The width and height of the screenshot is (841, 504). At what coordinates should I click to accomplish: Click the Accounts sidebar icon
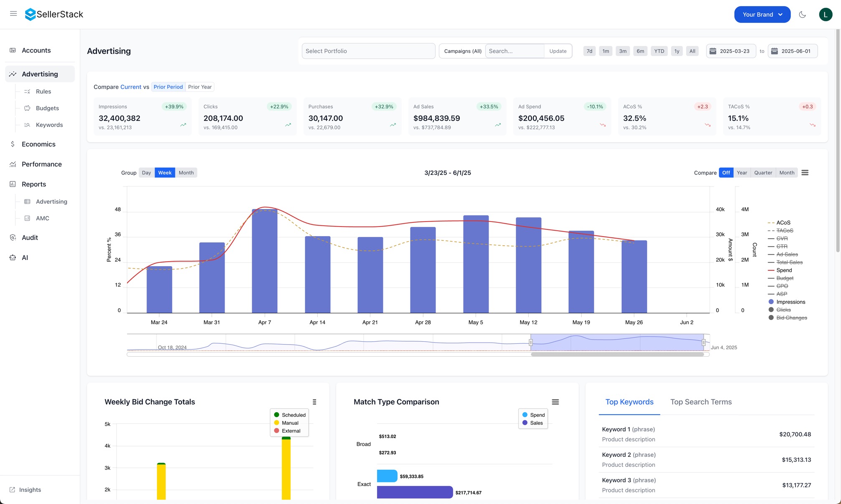pos(13,50)
